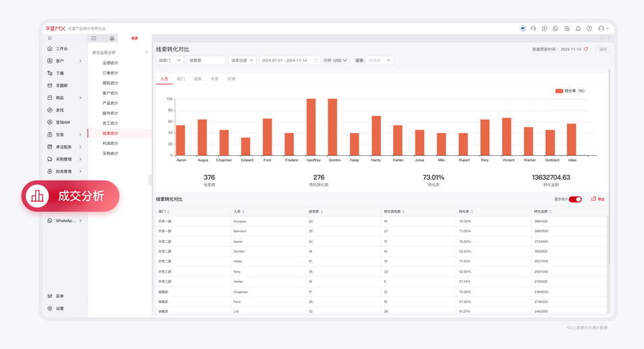The width and height of the screenshot is (644, 349).
Task: Click the 导出 export button
Action: pyautogui.click(x=598, y=199)
